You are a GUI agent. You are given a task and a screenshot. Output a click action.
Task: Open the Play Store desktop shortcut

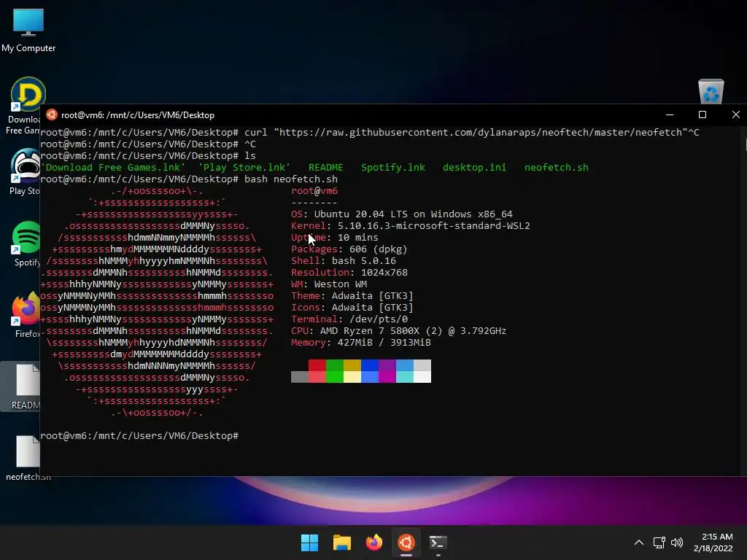tap(25, 171)
